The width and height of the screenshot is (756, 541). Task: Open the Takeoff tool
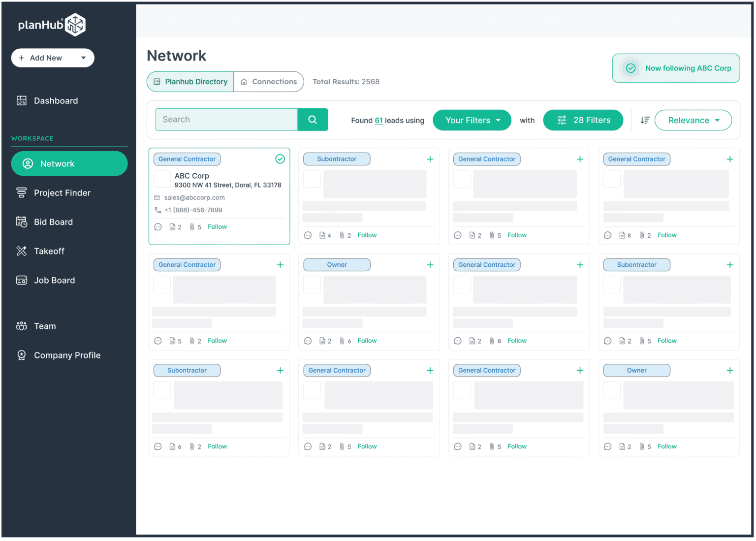click(x=49, y=251)
